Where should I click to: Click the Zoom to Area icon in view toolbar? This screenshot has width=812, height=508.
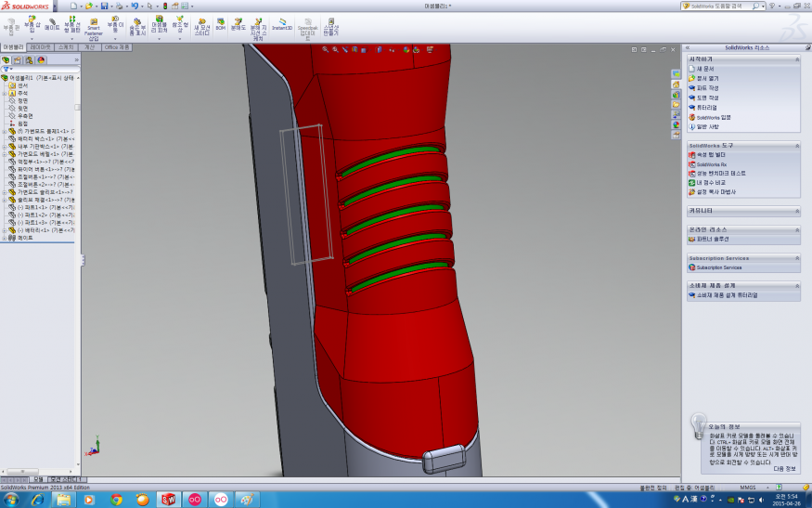tap(335, 50)
